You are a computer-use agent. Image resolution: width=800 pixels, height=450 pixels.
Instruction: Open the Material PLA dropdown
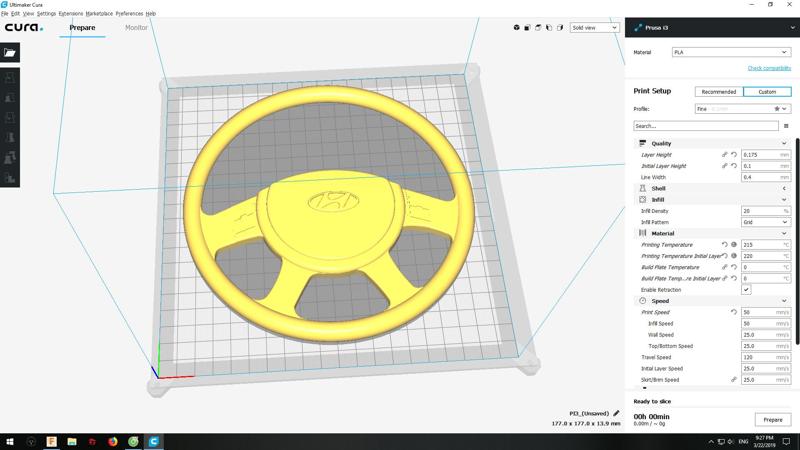[x=731, y=52]
